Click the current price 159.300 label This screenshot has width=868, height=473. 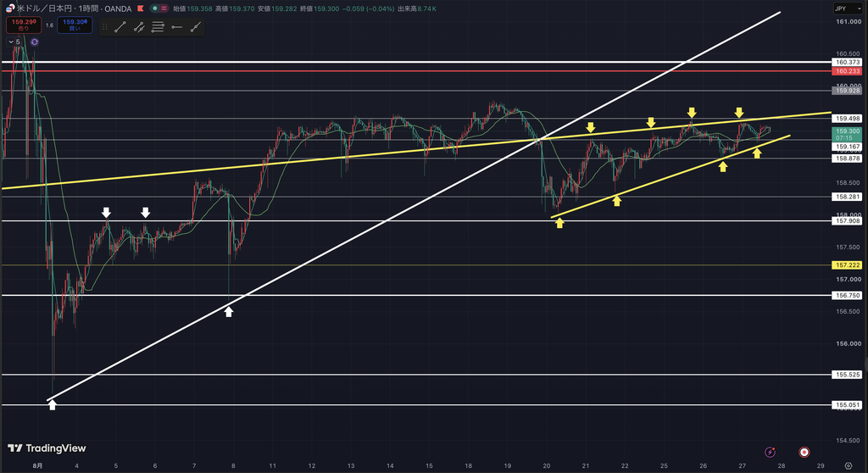(x=847, y=135)
